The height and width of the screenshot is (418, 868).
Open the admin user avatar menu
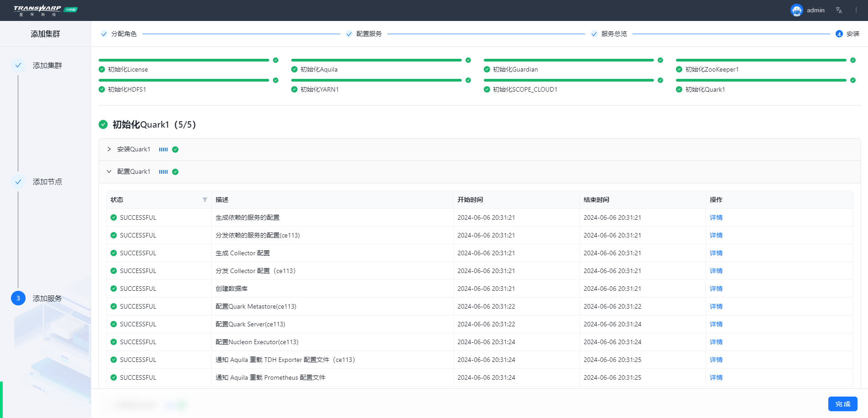tap(796, 10)
